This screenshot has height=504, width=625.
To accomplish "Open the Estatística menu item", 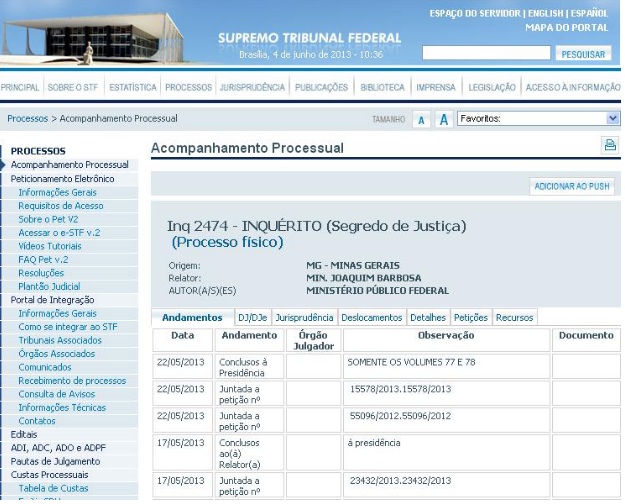I will [x=132, y=88].
